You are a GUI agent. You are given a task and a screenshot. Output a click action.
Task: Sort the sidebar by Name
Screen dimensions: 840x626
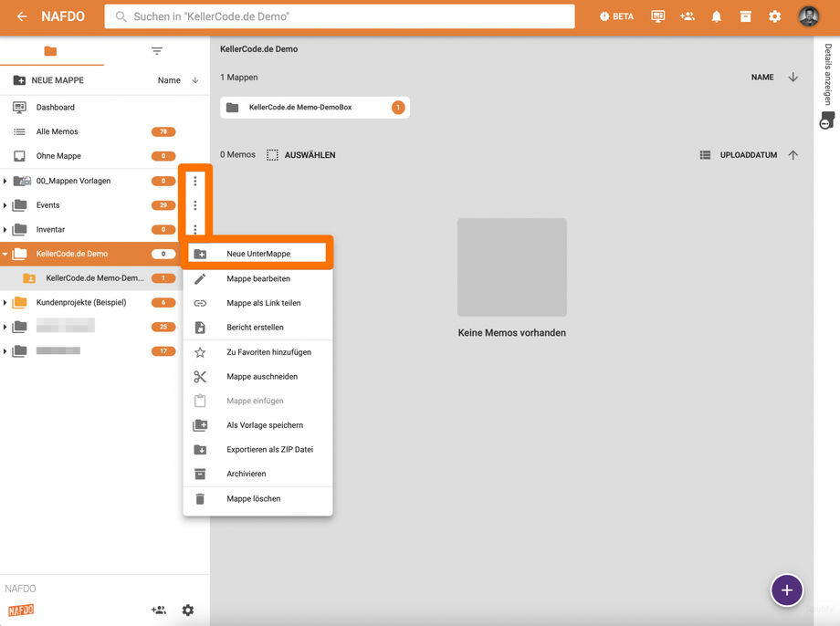tap(169, 80)
